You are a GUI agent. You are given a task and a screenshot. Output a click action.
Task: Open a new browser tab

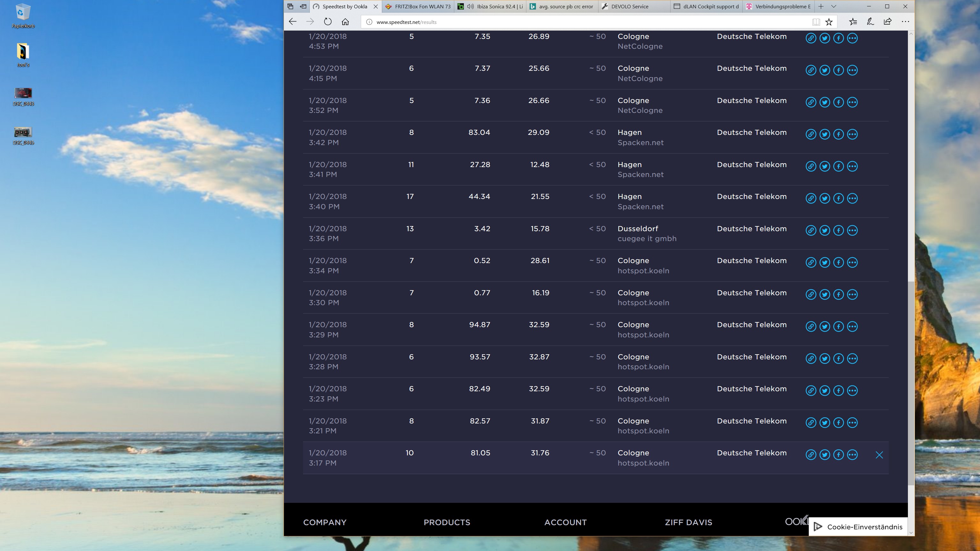[x=821, y=6]
